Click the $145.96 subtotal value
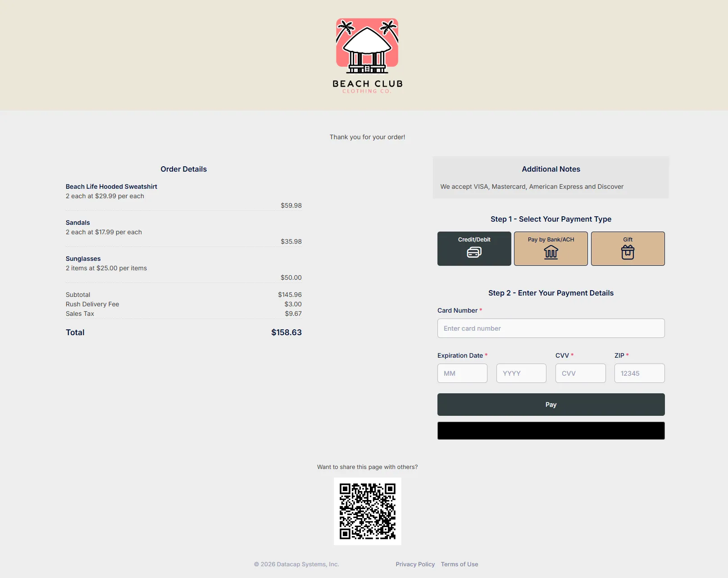728x578 pixels. coord(290,295)
